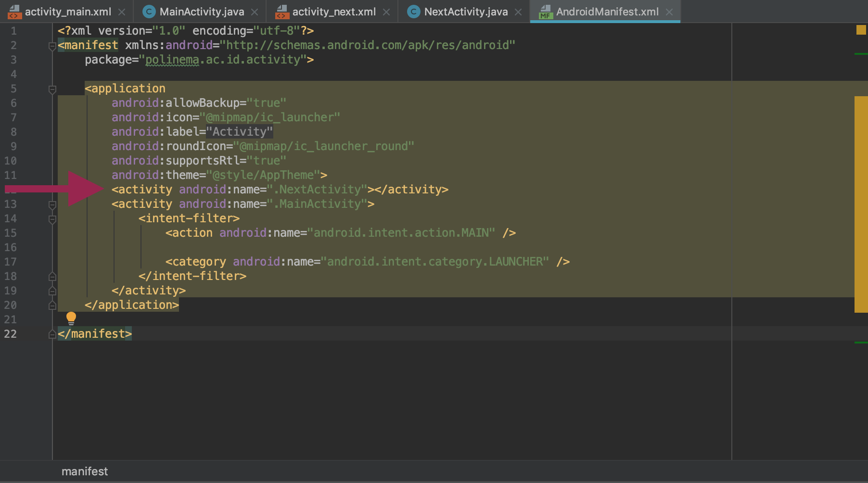Click "android.intent.action.MAIN" text
The height and width of the screenshot is (483, 868).
(401, 233)
